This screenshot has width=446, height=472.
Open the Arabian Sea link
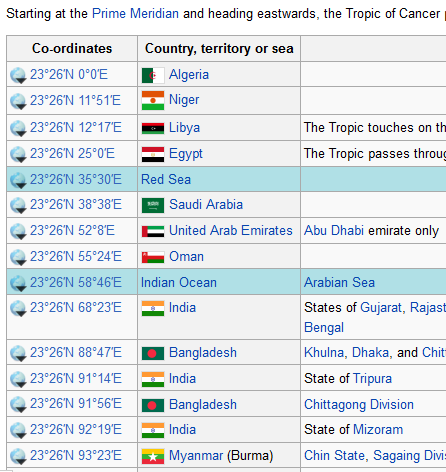339,282
